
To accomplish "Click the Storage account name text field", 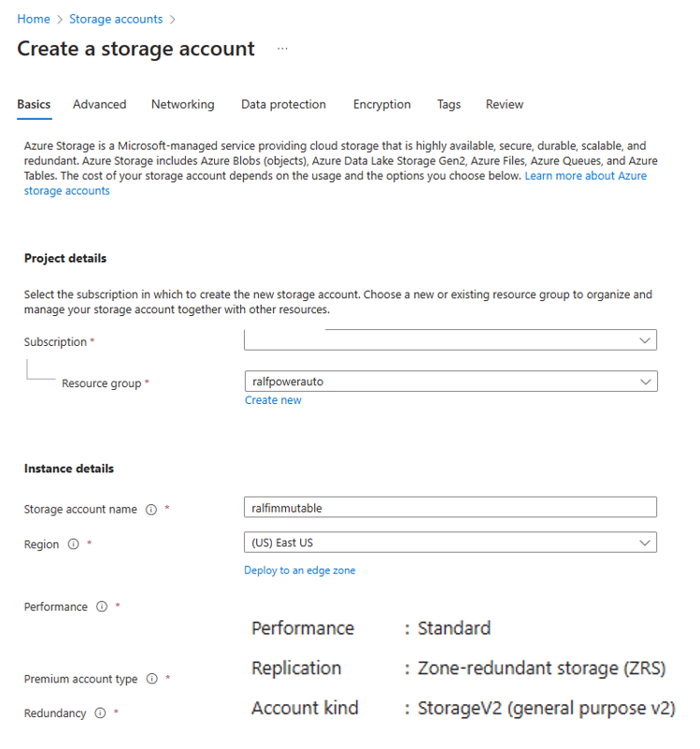I will 450,508.
